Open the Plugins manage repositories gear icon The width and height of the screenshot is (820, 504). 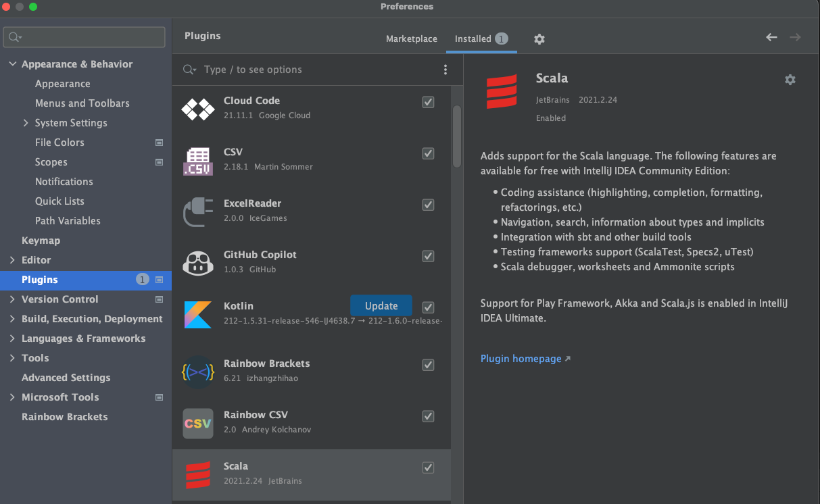pos(539,39)
